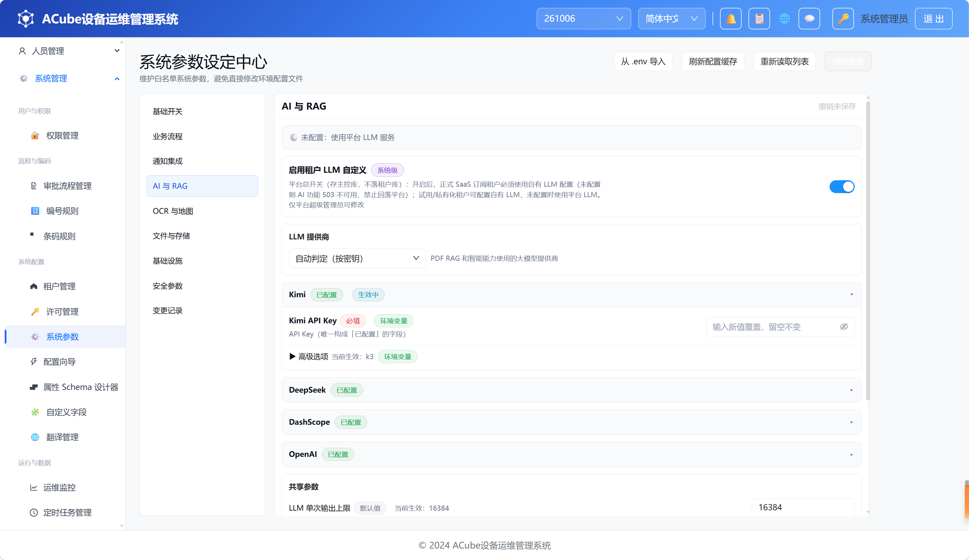Expand the OpenAI provider section
Image resolution: width=969 pixels, height=560 pixels.
pyautogui.click(x=571, y=454)
